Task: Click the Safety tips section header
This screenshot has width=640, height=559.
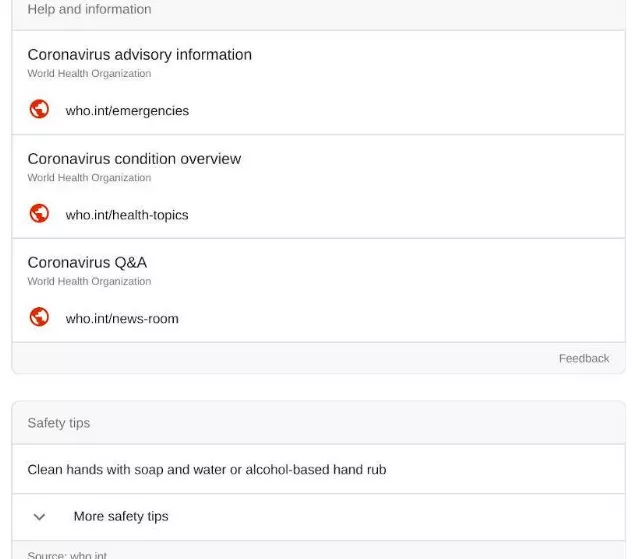Action: pyautogui.click(x=318, y=423)
